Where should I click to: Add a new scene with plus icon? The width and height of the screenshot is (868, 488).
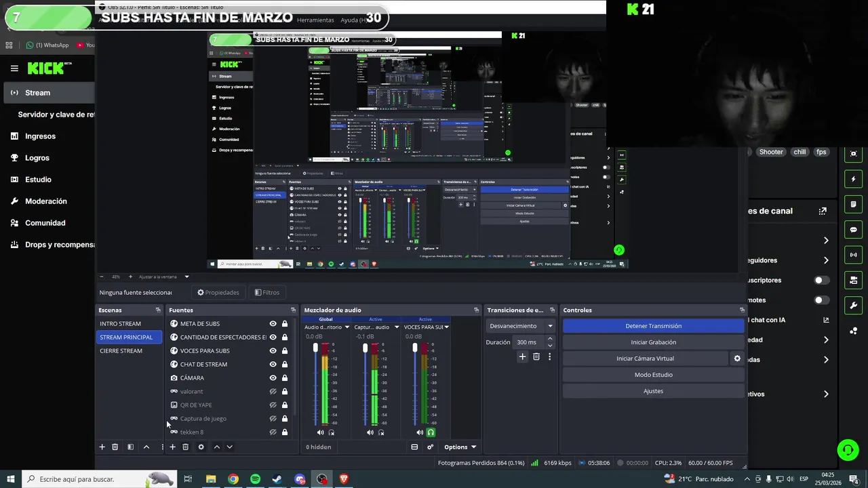[102, 447]
